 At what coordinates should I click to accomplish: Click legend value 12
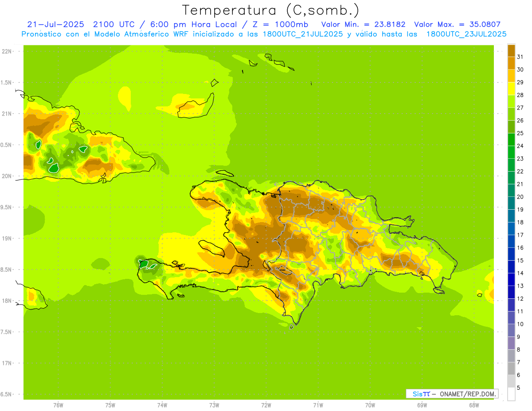(520, 299)
